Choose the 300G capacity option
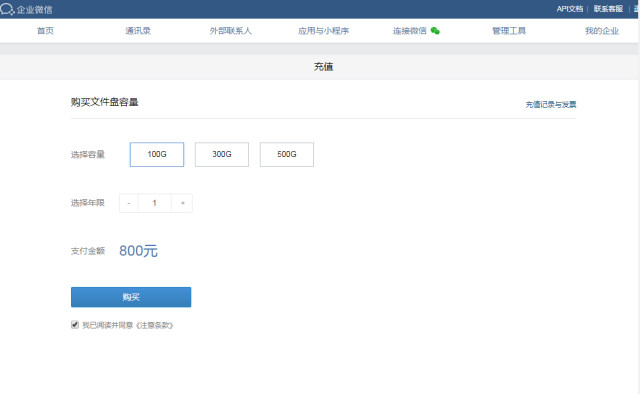Image resolution: width=640 pixels, height=394 pixels. point(222,154)
